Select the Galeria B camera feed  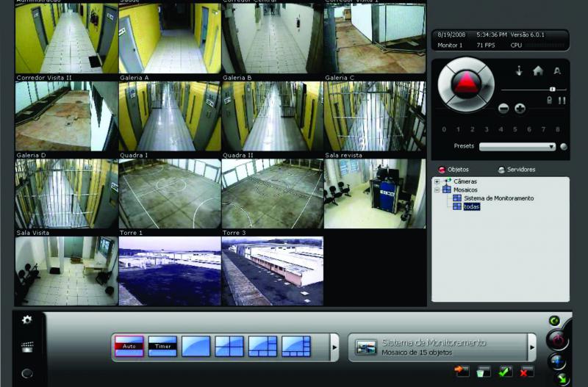click(x=272, y=116)
